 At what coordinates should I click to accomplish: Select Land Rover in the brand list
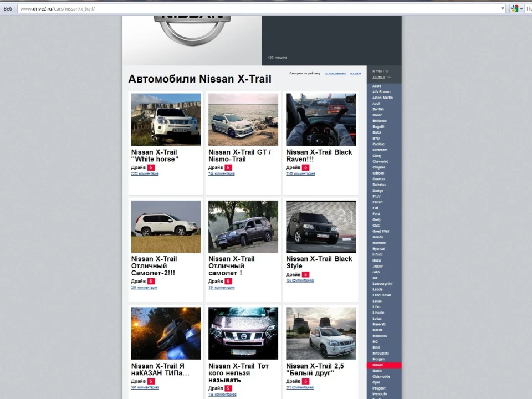coord(382,295)
